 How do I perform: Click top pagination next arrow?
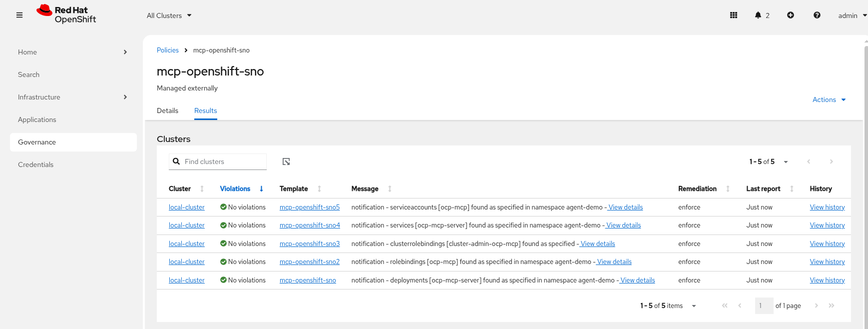[x=831, y=161]
